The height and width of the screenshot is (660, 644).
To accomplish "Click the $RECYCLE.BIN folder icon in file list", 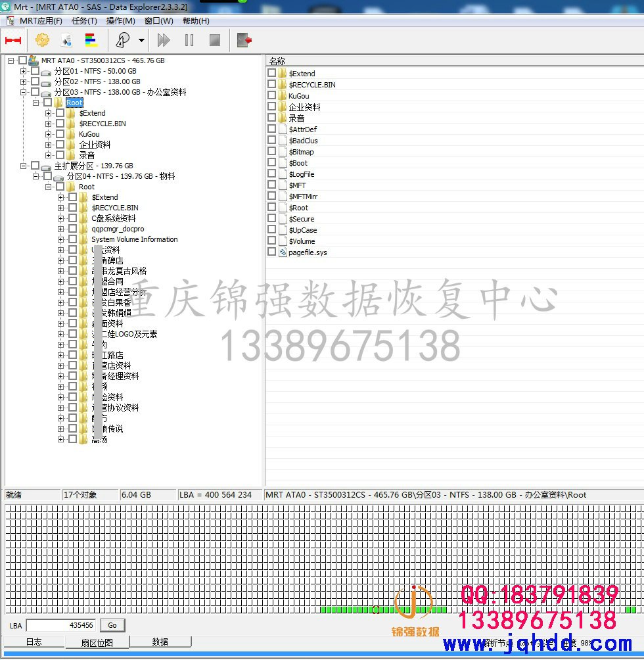I will coord(283,84).
